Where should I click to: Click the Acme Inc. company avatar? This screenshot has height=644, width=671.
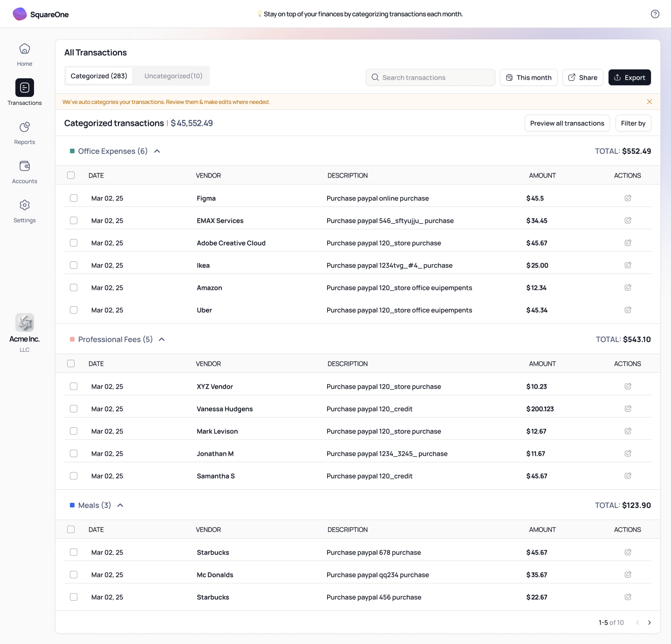click(x=25, y=322)
